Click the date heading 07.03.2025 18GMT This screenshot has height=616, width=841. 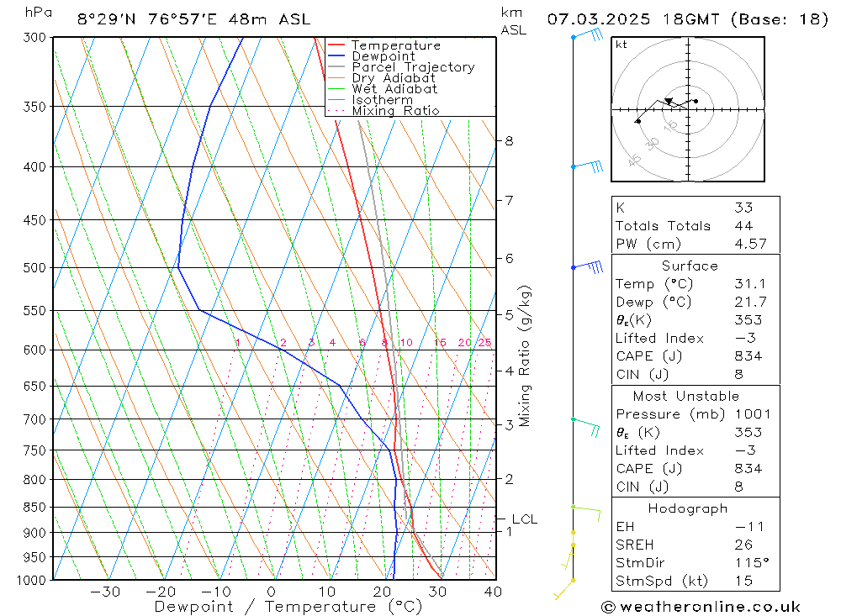[633, 19]
